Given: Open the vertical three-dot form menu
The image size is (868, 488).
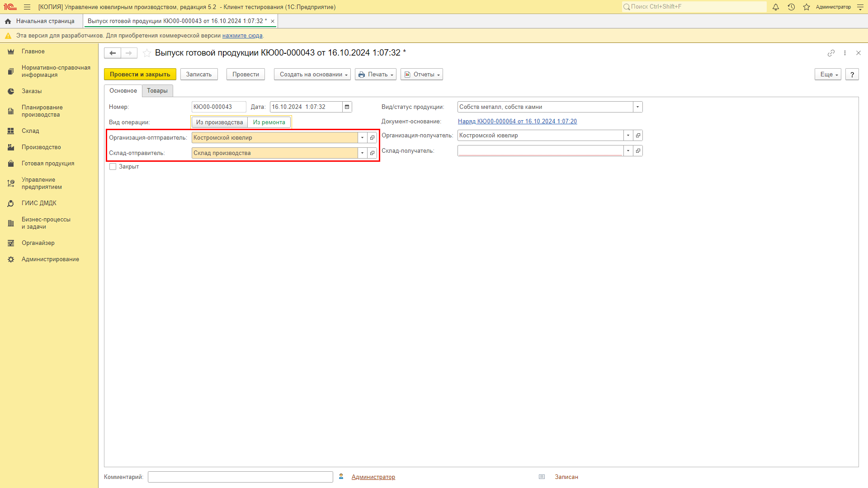Looking at the screenshot, I should pyautogui.click(x=845, y=53).
